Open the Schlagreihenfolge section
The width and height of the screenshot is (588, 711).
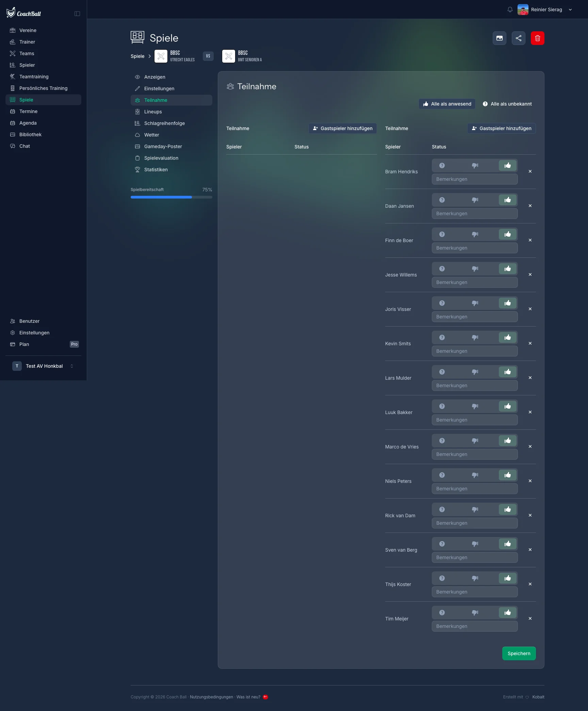164,123
